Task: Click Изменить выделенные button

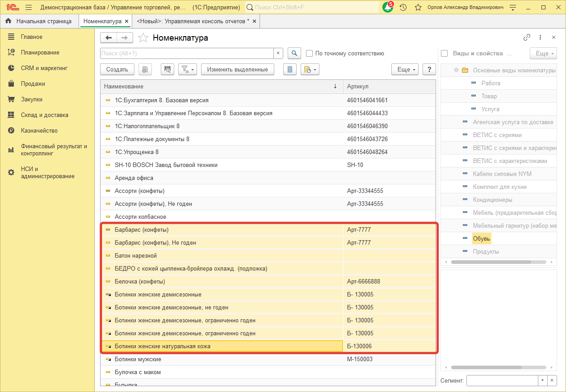Action: click(237, 69)
